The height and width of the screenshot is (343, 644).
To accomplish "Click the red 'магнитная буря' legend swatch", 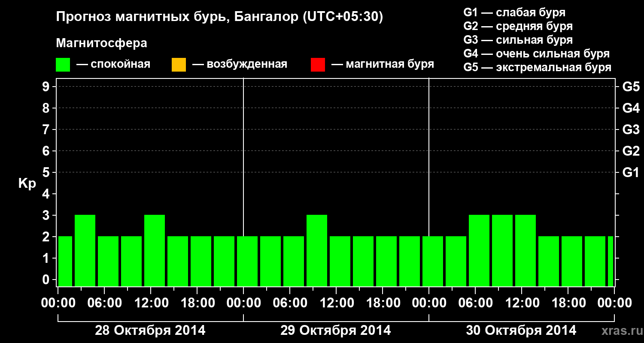I will point(318,65).
